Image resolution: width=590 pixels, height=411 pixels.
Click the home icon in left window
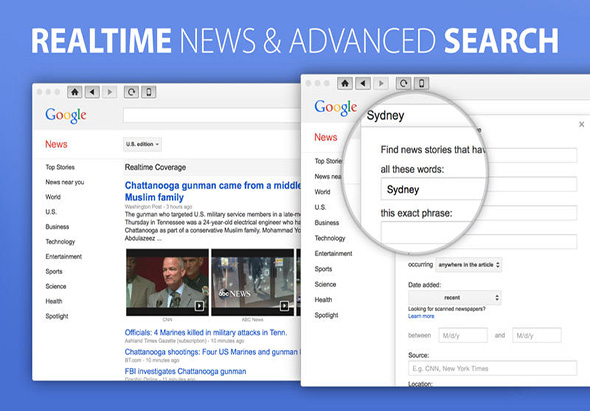[75, 92]
